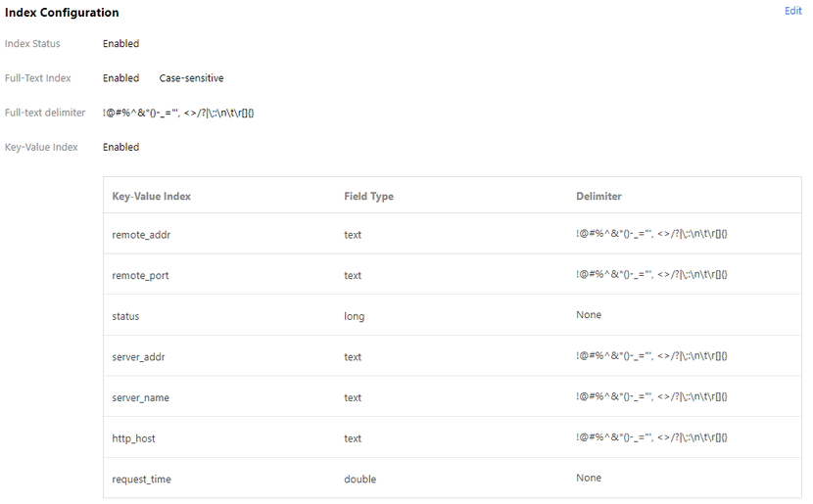Click the Case-sensitive label
The image size is (813, 504).
(x=191, y=78)
